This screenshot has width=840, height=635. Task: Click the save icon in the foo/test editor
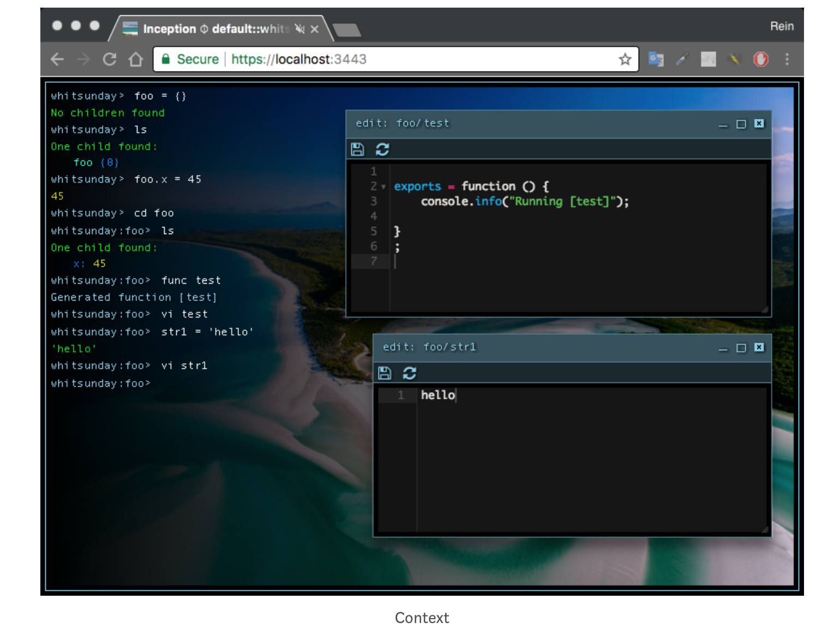pos(357,149)
